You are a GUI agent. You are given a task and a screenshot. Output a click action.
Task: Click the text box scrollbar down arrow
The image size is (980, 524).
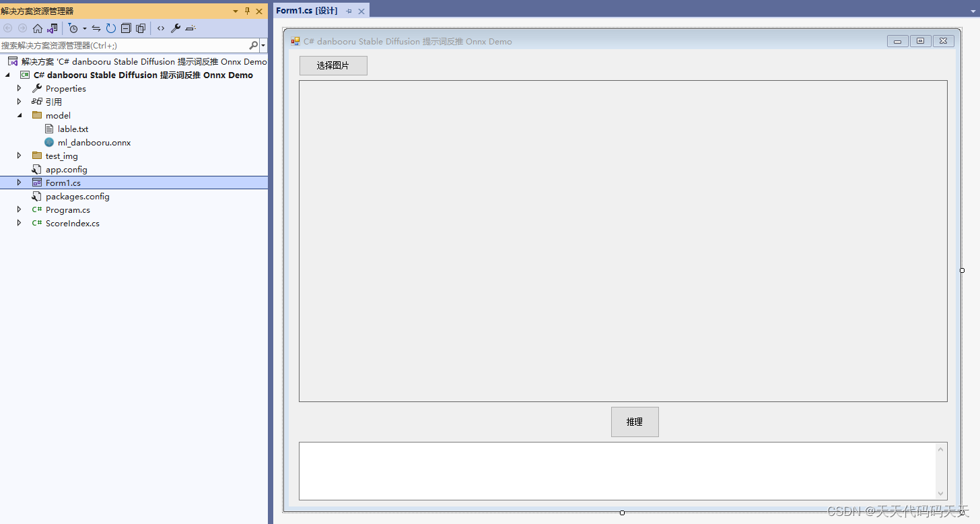click(941, 494)
